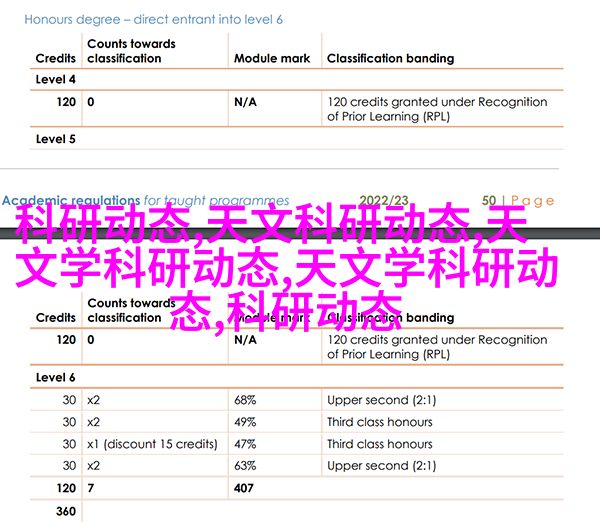Select 'Third class honours' beside 47%
Image resolution: width=600 pixels, height=524 pixels.
point(380,444)
